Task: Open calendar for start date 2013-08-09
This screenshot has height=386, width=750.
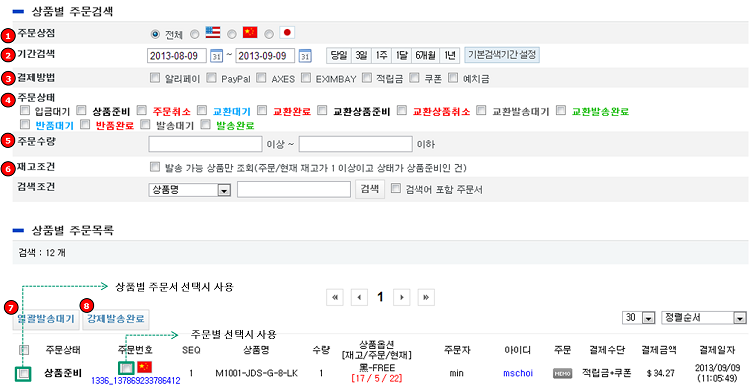Action: (216, 55)
